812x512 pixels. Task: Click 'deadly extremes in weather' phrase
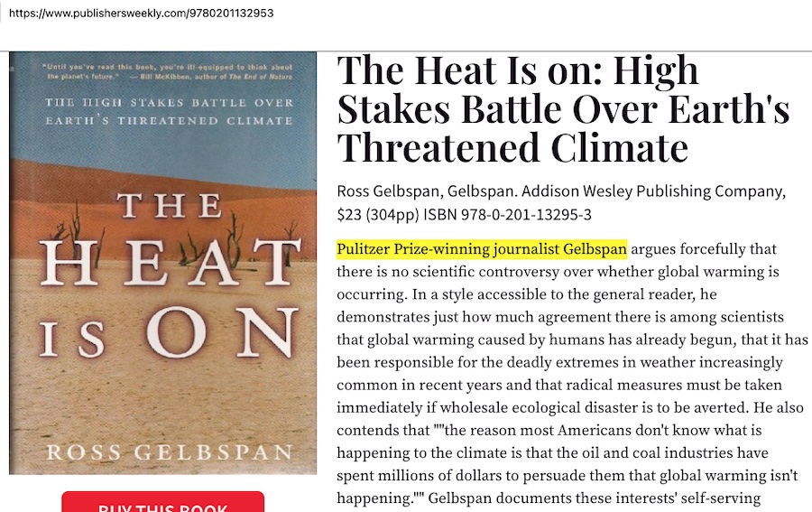(x=603, y=361)
